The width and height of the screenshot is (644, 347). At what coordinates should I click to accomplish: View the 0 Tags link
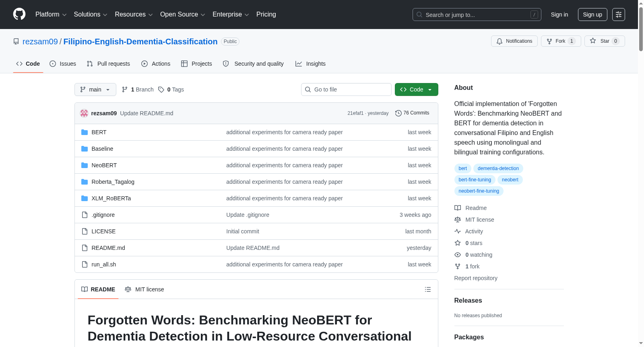171,89
